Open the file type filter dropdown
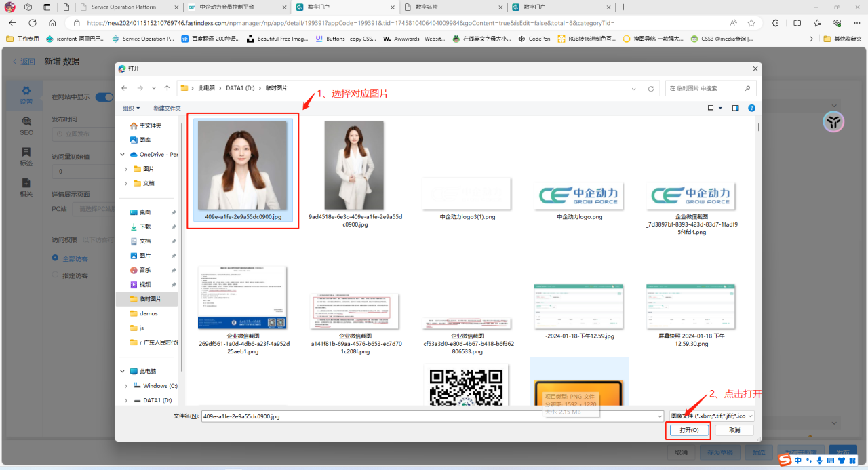868x470 pixels. pyautogui.click(x=711, y=416)
